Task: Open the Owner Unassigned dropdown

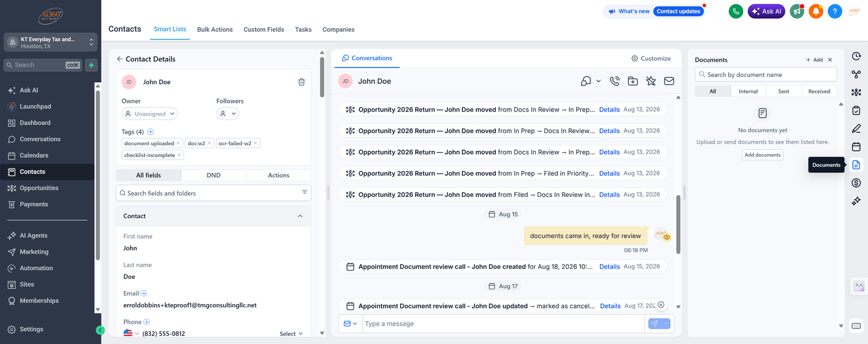Action: pyautogui.click(x=150, y=114)
